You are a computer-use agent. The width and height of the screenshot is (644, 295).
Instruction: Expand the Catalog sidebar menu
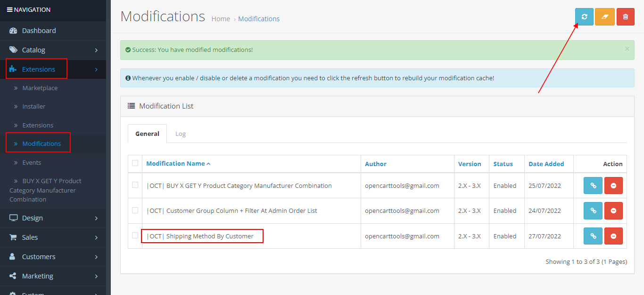[33, 50]
